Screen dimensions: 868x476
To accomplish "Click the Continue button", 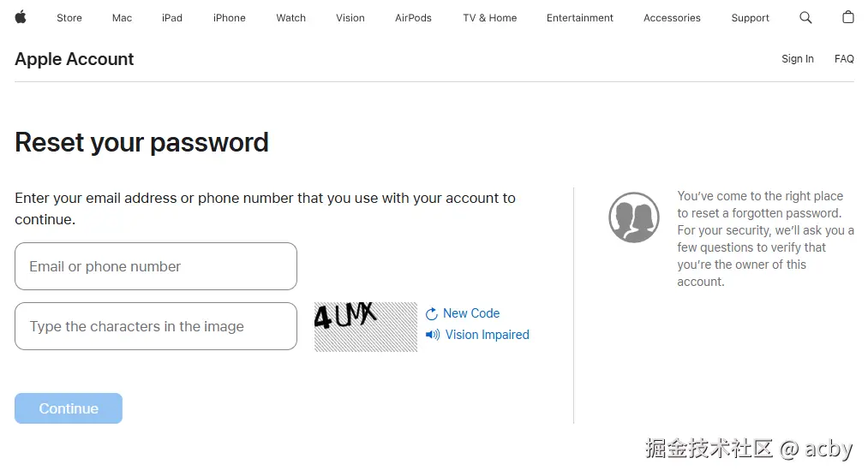I will click(68, 408).
